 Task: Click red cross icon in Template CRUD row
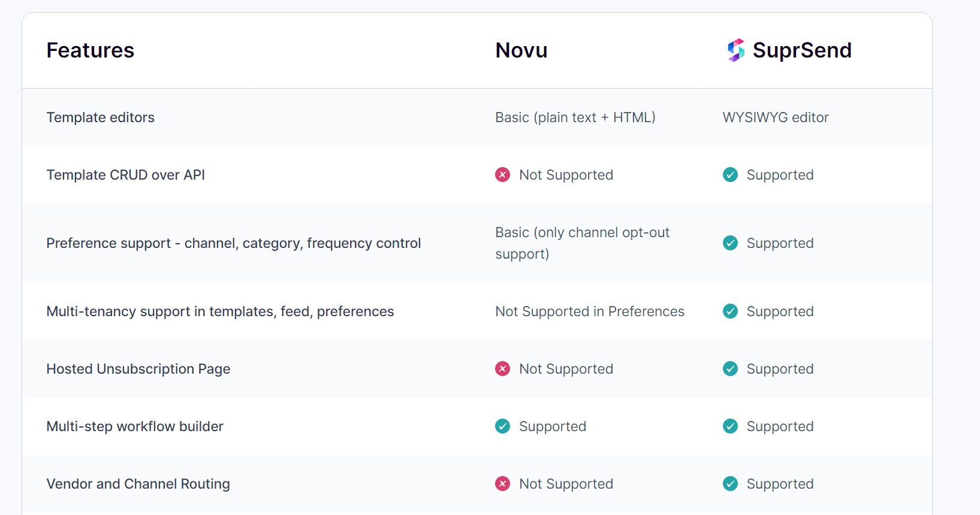coord(502,175)
